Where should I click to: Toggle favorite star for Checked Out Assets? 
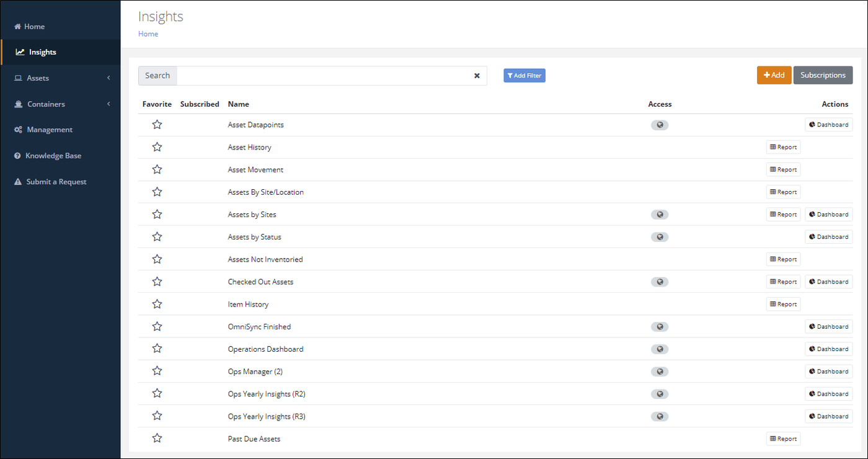[157, 282]
